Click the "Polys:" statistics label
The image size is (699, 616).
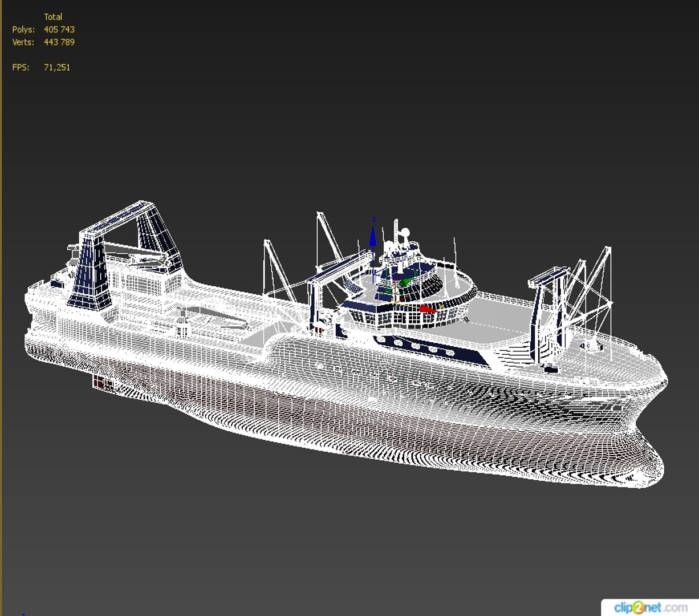(x=23, y=30)
